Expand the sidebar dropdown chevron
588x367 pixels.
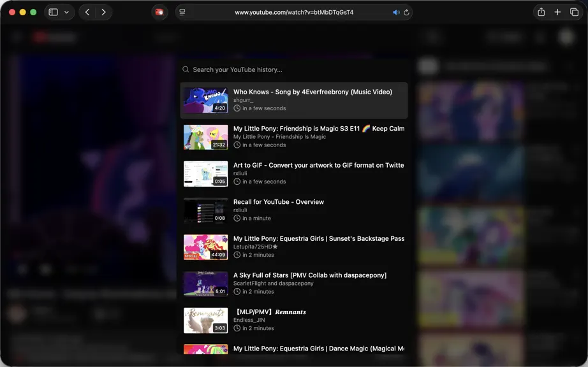coord(66,12)
